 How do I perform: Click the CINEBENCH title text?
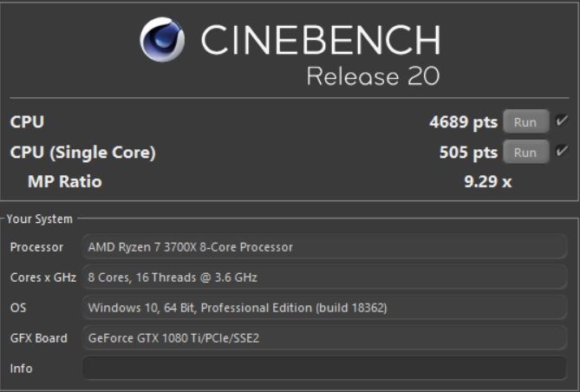click(x=321, y=40)
